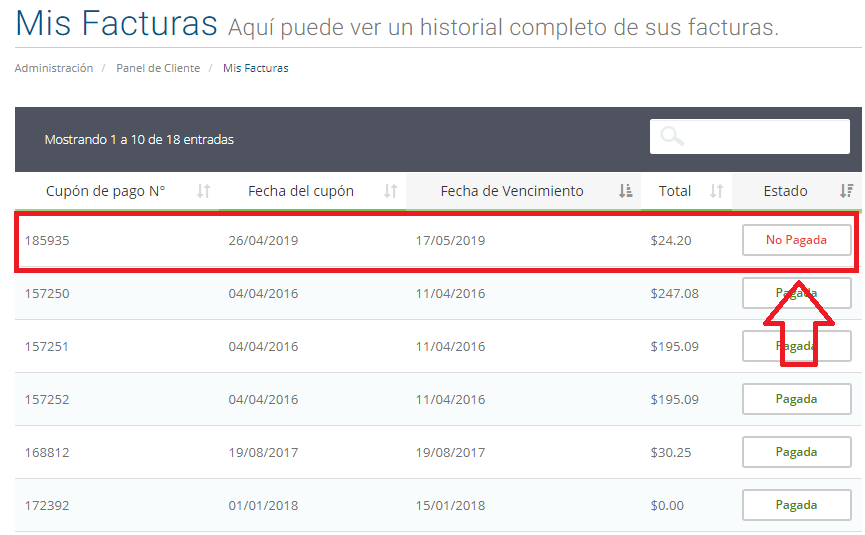The height and width of the screenshot is (535, 865).
Task: Click coupon date 04/04/2016 in row 157252
Action: 263,399
